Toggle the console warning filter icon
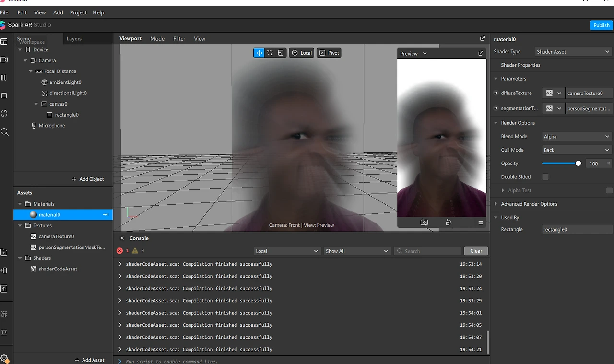The image size is (614, 364). 135,251
